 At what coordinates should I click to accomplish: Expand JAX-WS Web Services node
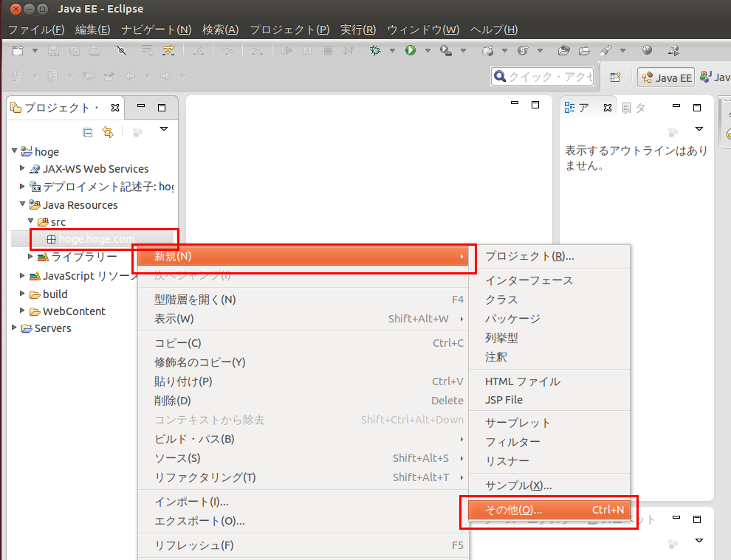[x=22, y=167]
